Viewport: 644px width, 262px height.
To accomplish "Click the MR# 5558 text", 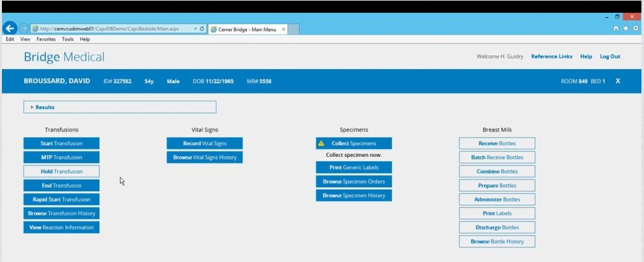I will [x=258, y=81].
